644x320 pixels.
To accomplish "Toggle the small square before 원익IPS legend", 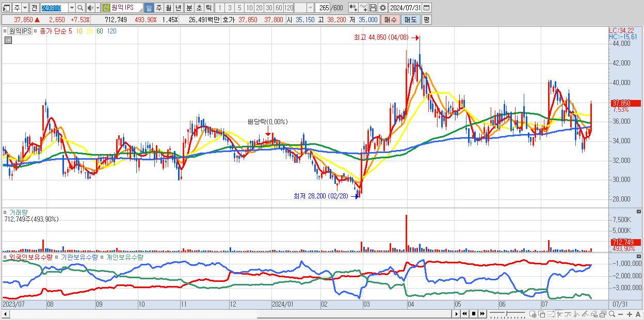I will point(5,31).
